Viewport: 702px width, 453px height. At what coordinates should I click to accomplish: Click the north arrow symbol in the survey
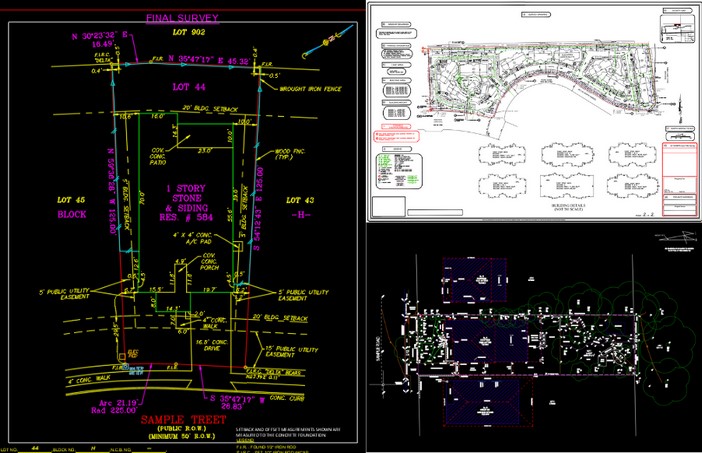(x=329, y=41)
